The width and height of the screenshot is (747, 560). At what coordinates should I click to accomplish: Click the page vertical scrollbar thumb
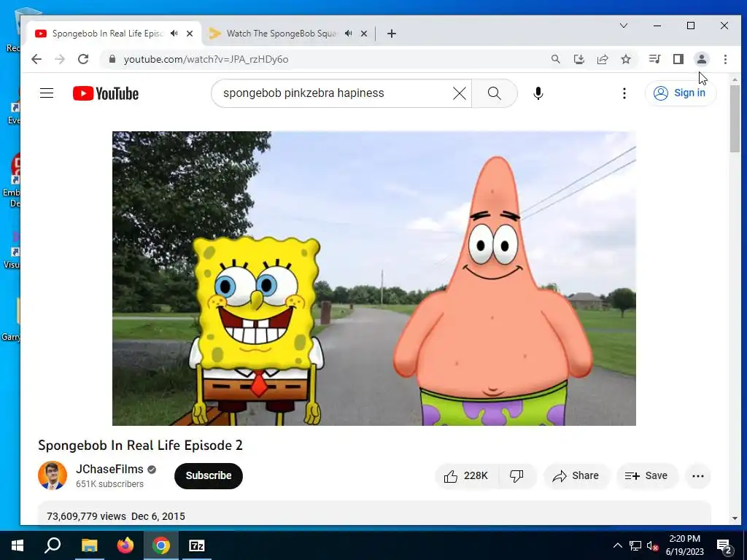coord(735,119)
